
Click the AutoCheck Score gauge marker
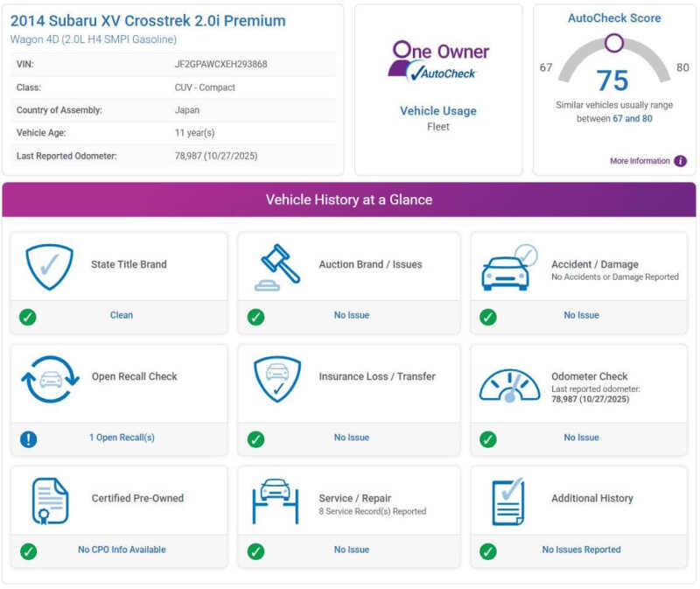(614, 43)
